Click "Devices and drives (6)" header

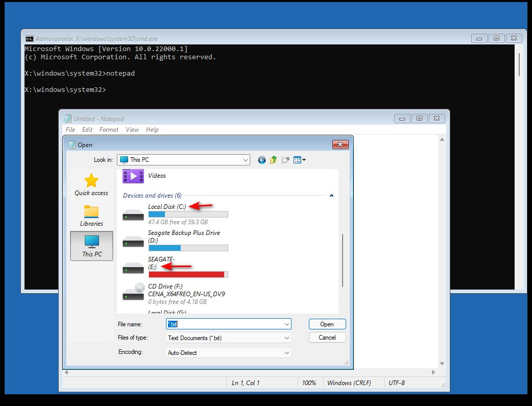pos(152,196)
